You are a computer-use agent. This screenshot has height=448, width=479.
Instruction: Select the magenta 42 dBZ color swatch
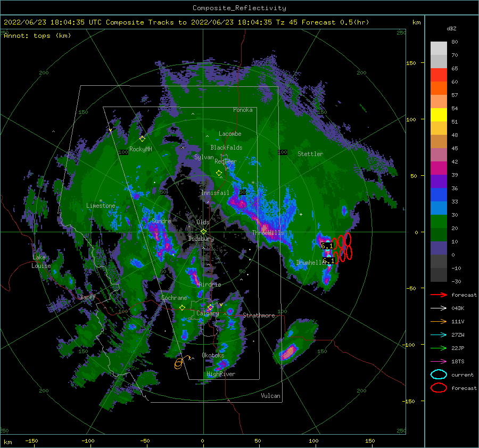(439, 168)
